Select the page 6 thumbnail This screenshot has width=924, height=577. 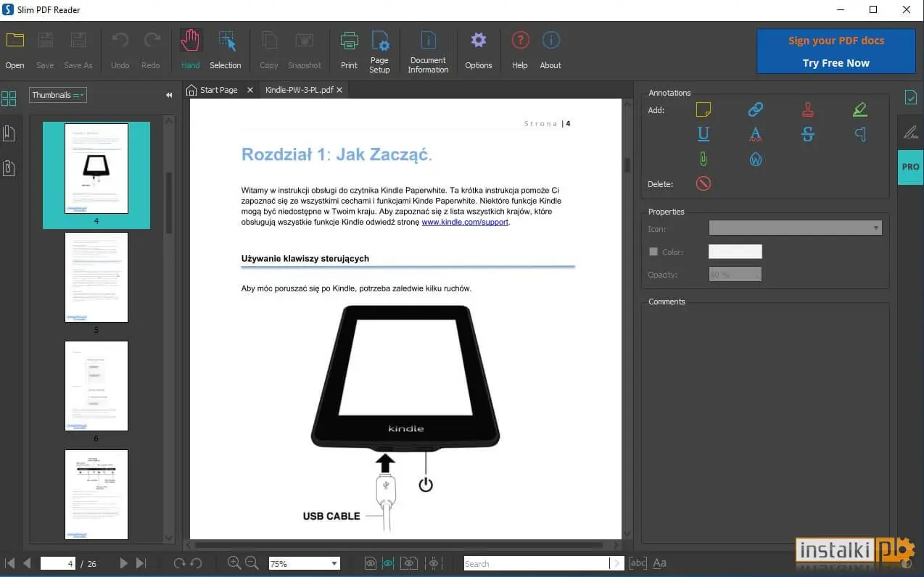pyautogui.click(x=96, y=386)
